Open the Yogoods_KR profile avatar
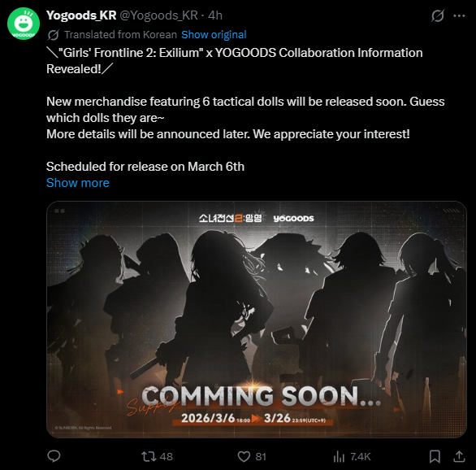Screen dimensions: 476x470 pos(24,24)
